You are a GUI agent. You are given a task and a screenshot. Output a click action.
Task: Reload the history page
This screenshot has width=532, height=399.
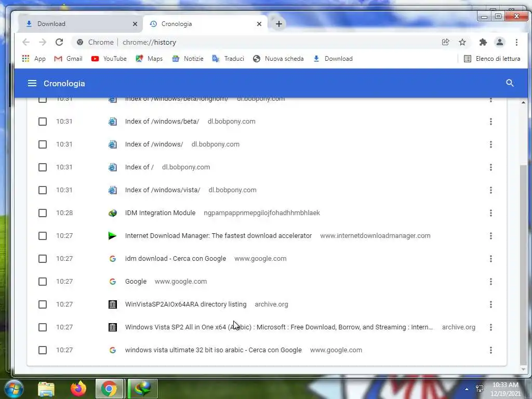click(59, 42)
